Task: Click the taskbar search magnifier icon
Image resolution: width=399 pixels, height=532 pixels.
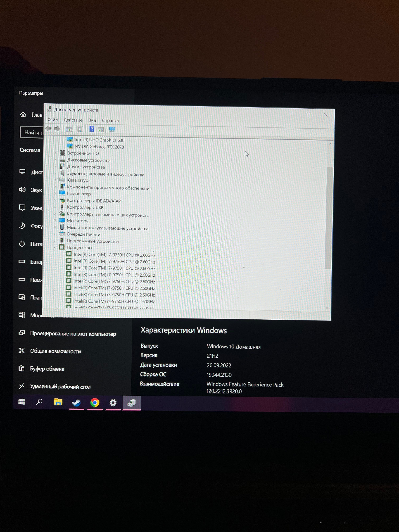Action: pyautogui.click(x=39, y=402)
